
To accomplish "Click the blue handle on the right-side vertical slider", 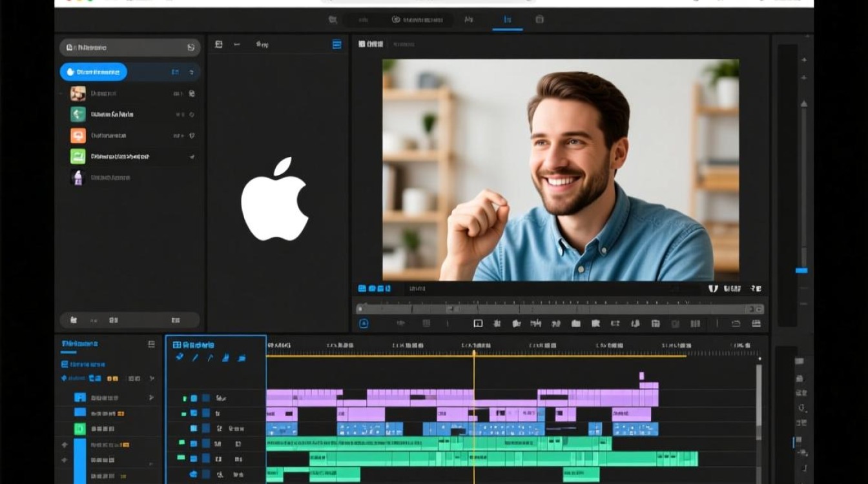I will [x=801, y=270].
